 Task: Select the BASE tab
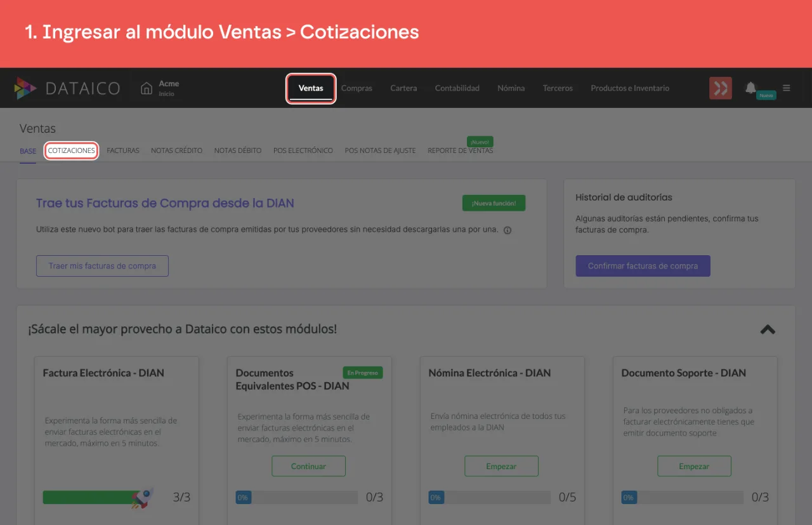(28, 151)
